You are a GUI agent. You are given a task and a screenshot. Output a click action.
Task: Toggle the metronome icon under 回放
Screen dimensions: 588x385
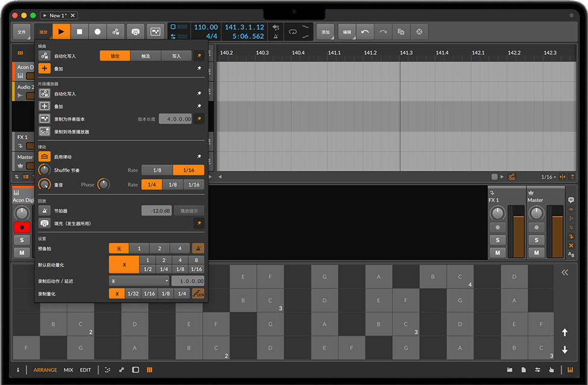point(45,211)
